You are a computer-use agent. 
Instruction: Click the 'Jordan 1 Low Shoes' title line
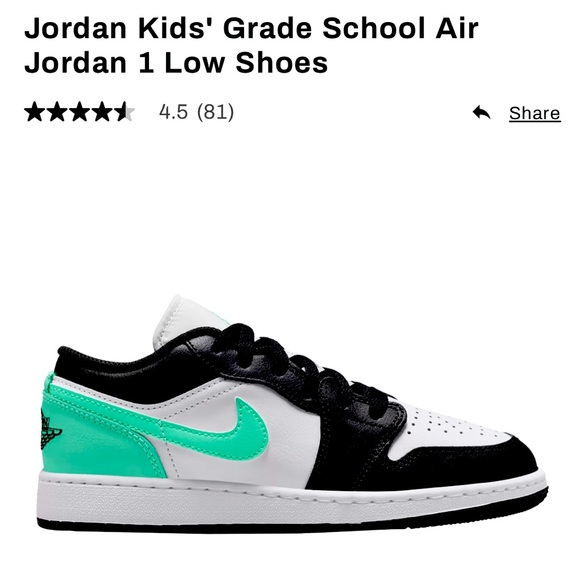coord(176,62)
